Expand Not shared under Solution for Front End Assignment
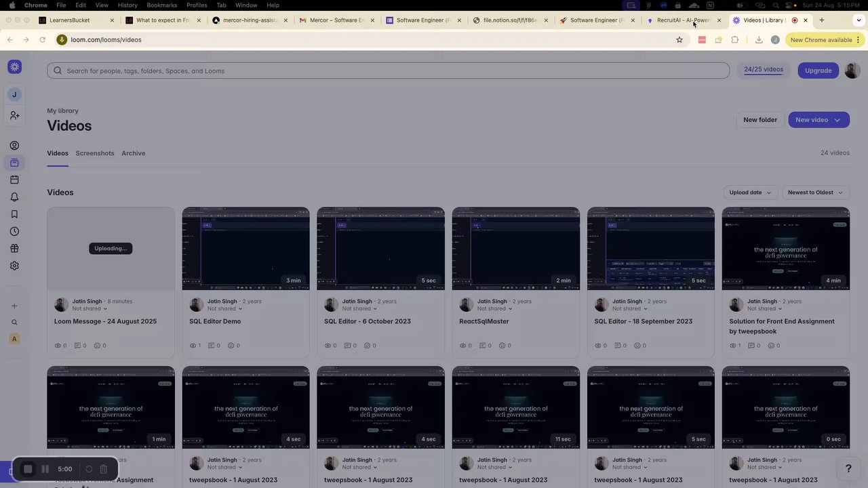Image resolution: width=868 pixels, height=488 pixels. pyautogui.click(x=765, y=308)
